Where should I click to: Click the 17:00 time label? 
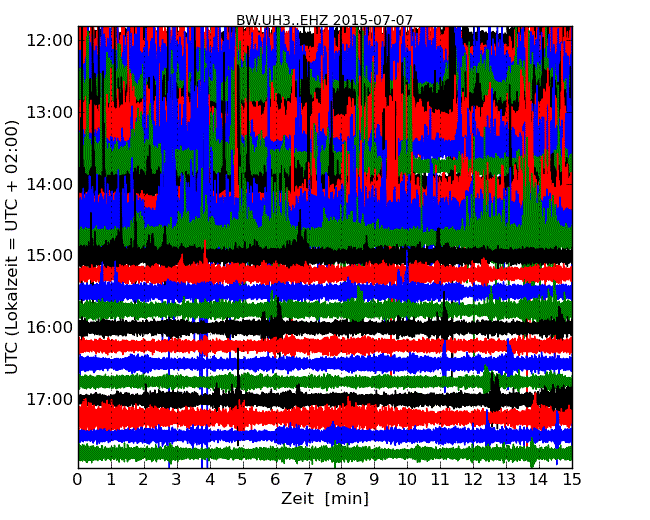[50, 399]
